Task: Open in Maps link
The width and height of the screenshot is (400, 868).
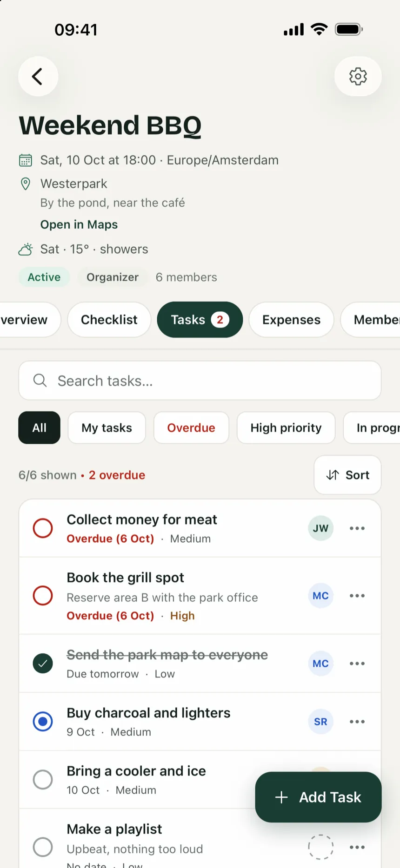Action: click(79, 224)
